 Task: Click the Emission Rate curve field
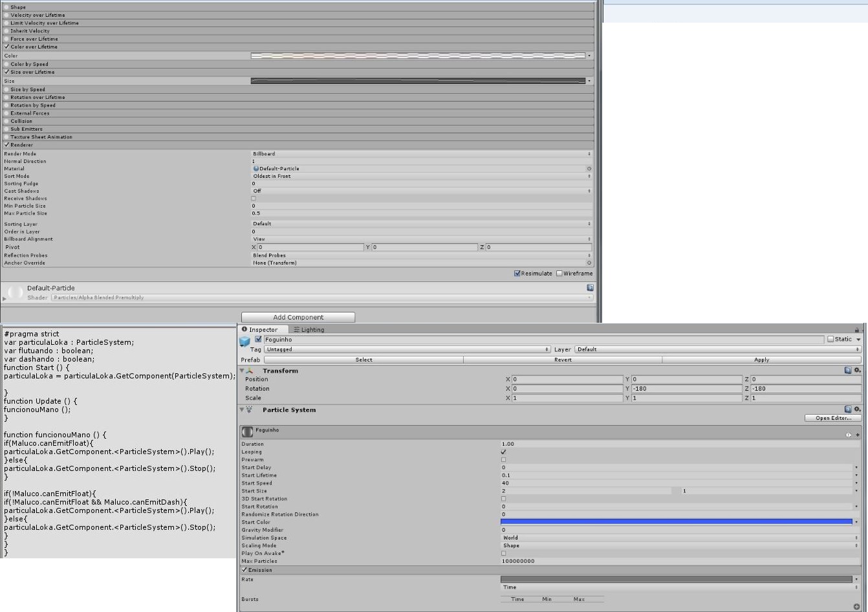pos(677,579)
